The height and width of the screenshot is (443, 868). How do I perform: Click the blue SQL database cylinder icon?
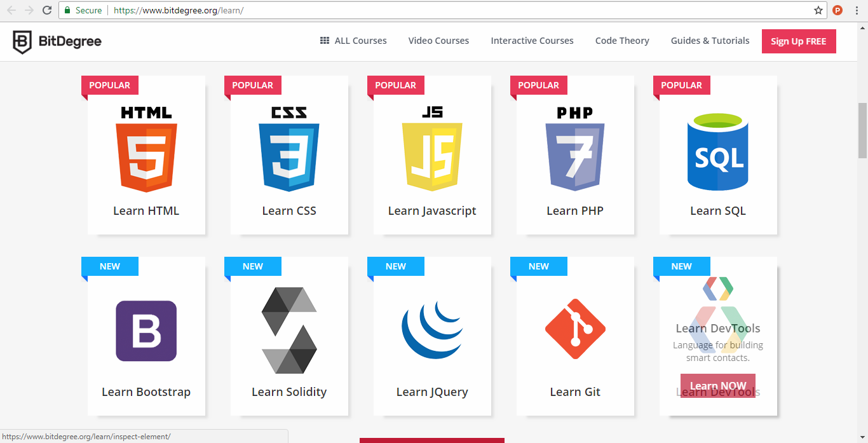pos(718,151)
